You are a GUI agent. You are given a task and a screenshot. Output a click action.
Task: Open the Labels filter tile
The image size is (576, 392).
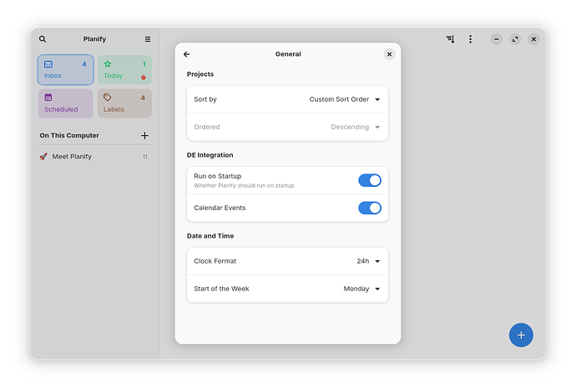click(124, 103)
